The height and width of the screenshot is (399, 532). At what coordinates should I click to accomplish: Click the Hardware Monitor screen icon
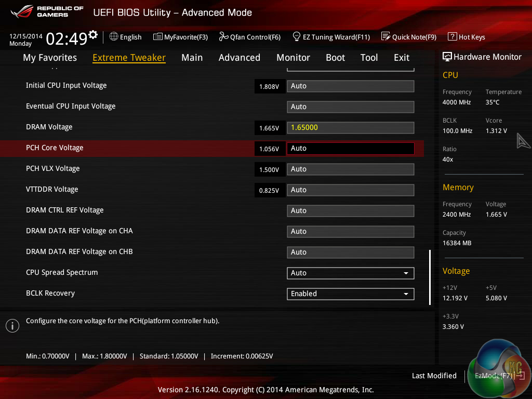pos(447,57)
